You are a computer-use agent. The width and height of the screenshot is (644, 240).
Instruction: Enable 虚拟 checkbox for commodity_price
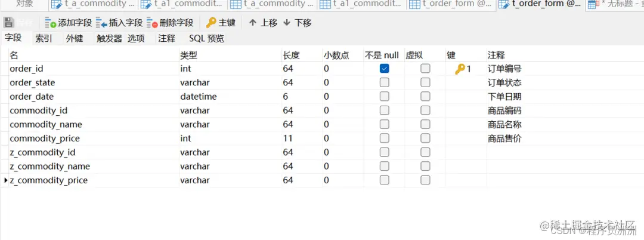click(x=426, y=139)
